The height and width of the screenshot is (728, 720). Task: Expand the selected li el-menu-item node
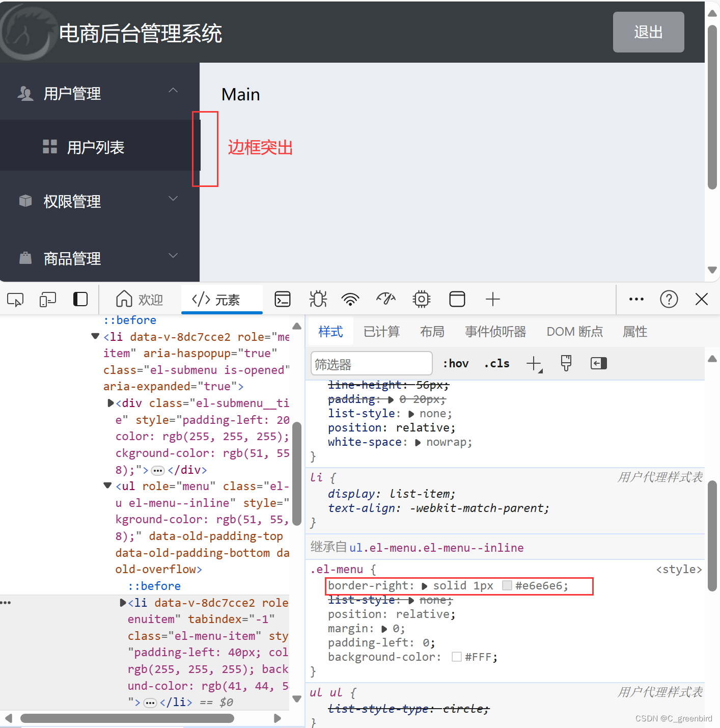click(x=123, y=603)
